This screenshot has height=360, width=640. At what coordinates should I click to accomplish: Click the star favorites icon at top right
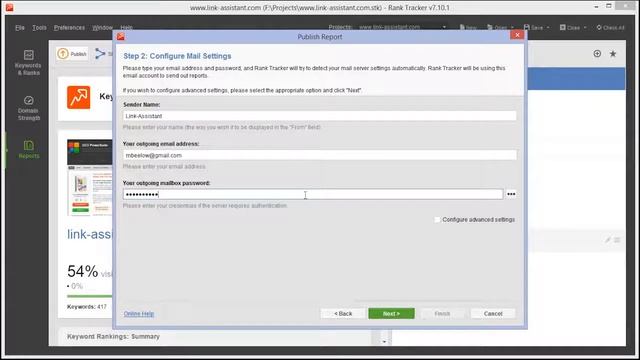coord(613,53)
